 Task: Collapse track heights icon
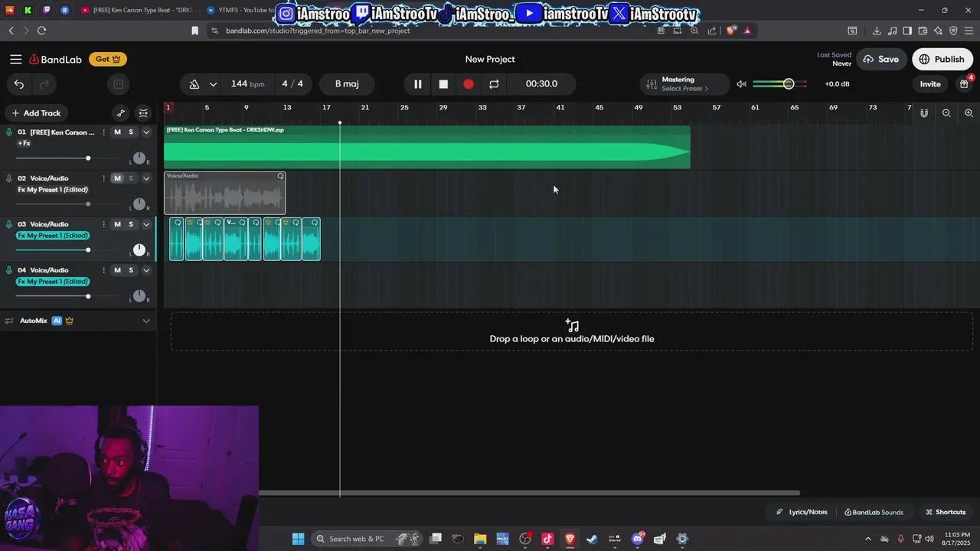coord(143,113)
